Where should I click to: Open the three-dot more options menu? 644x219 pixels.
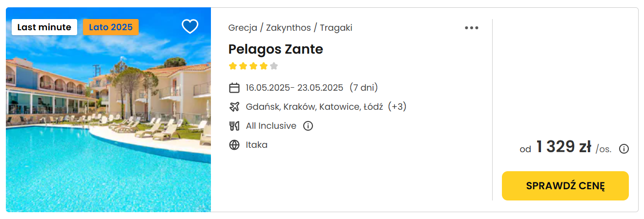[x=471, y=28]
